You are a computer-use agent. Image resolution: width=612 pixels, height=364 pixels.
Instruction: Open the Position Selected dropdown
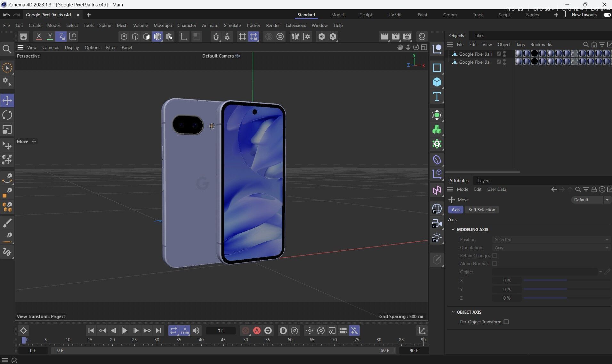point(551,239)
